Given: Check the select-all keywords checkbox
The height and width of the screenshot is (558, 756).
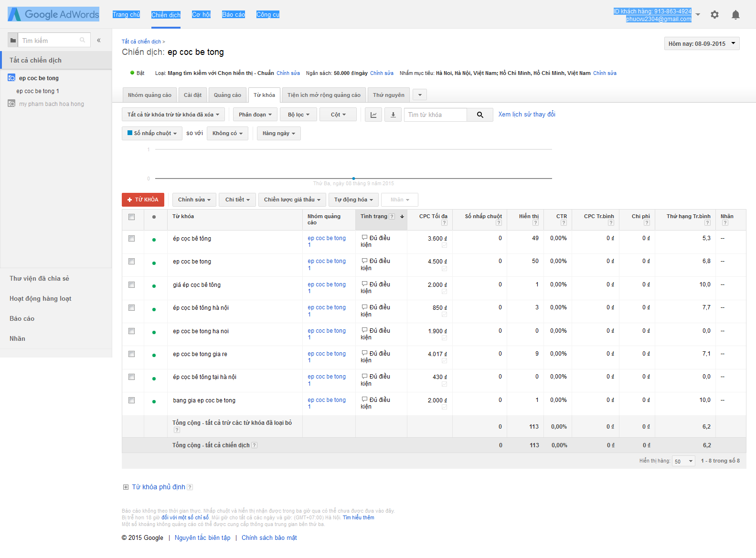Looking at the screenshot, I should point(132,217).
